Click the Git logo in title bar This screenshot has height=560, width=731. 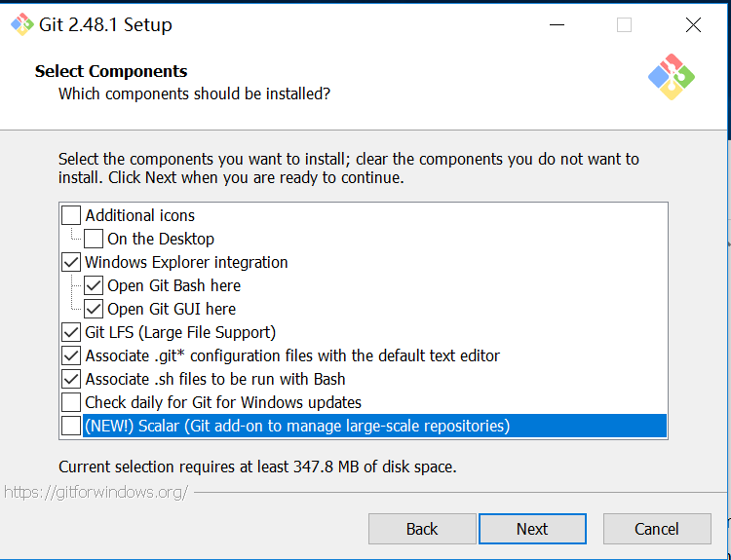click(21, 24)
